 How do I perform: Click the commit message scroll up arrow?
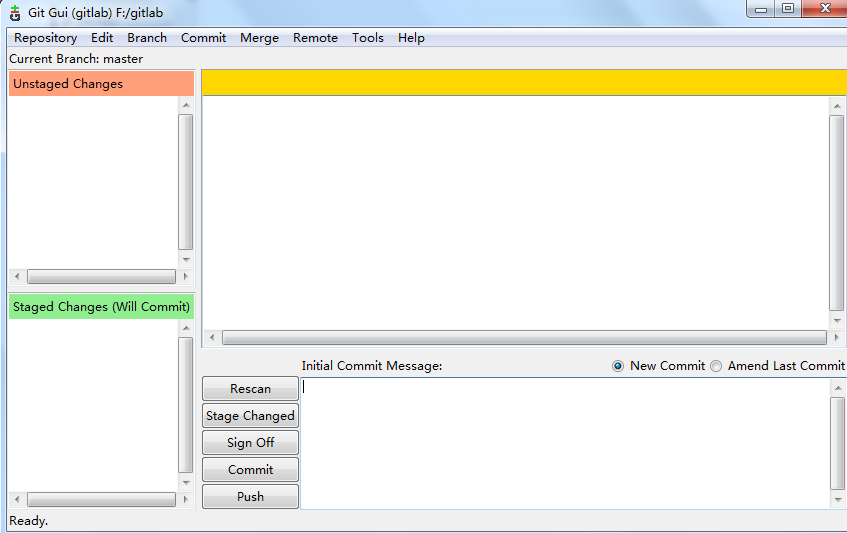click(x=838, y=388)
